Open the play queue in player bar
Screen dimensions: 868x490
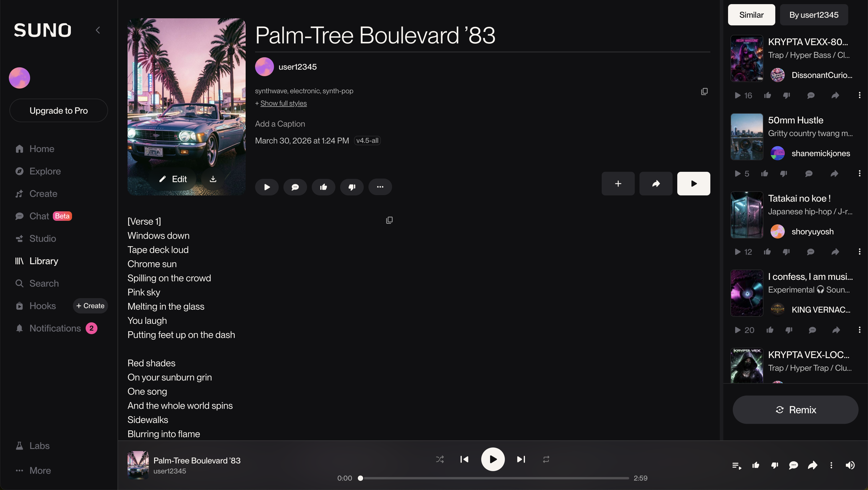click(x=737, y=465)
